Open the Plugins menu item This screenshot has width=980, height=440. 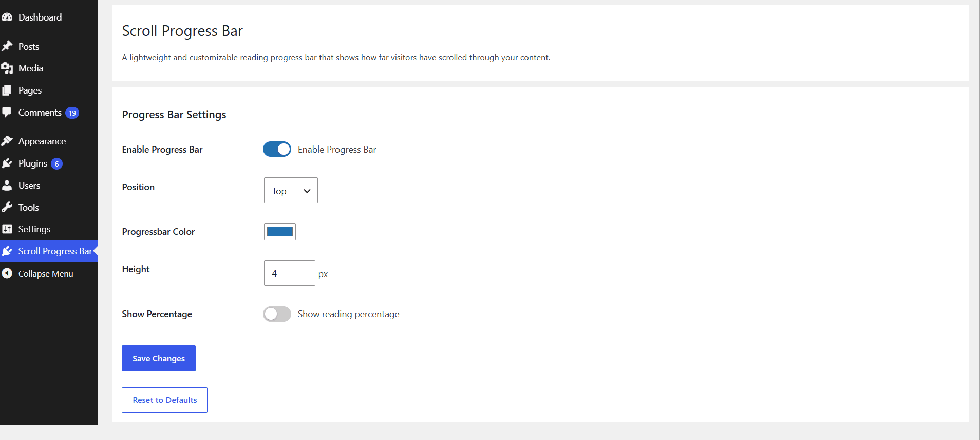click(x=49, y=163)
